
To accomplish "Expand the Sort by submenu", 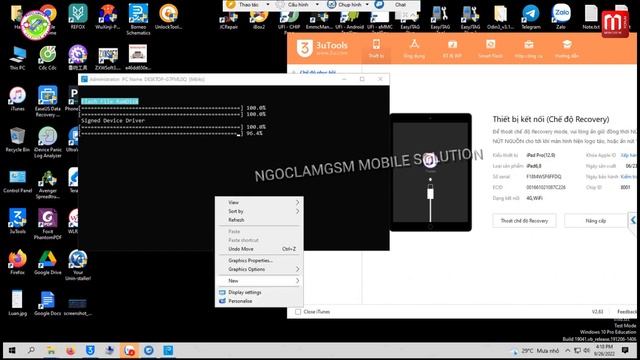I will (260, 211).
